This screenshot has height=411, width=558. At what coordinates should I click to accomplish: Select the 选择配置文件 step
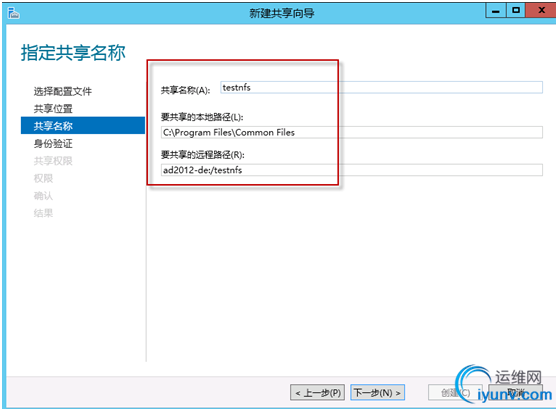(x=63, y=91)
